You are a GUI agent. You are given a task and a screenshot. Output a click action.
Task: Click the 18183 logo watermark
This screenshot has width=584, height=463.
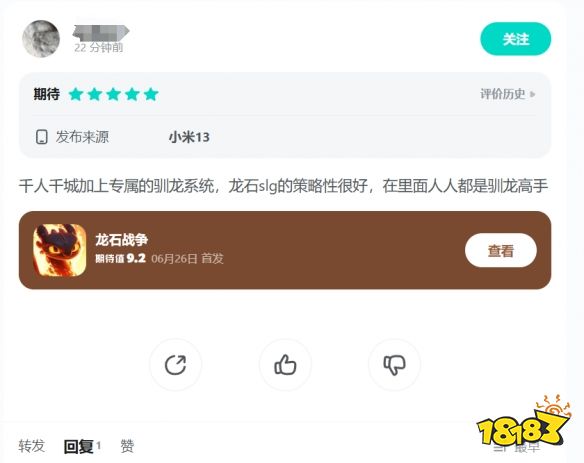pos(524,421)
